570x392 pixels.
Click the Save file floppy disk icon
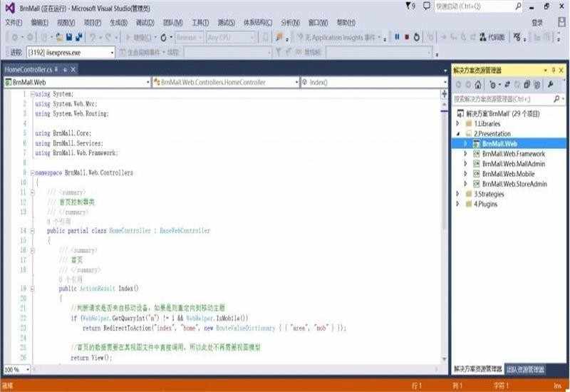click(x=69, y=37)
